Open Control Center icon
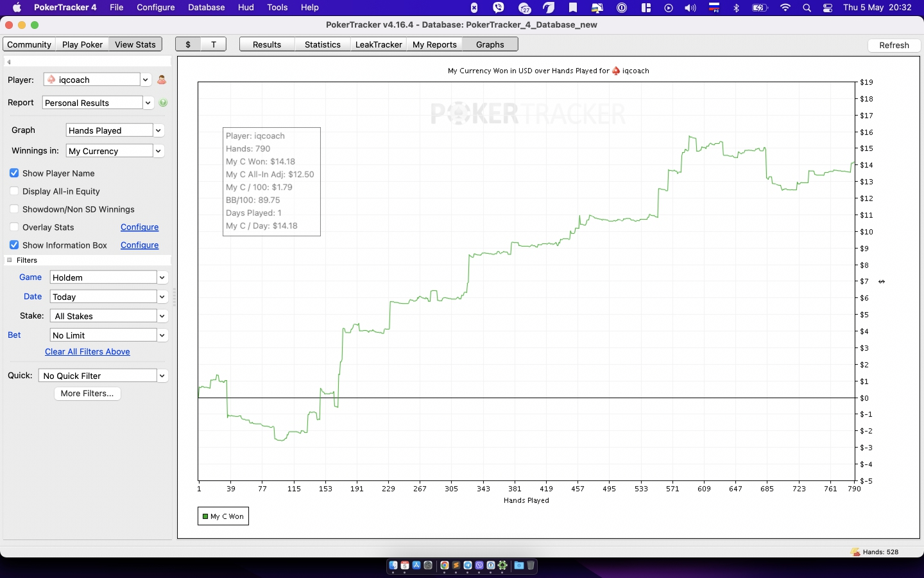The image size is (924, 578). pos(828,8)
